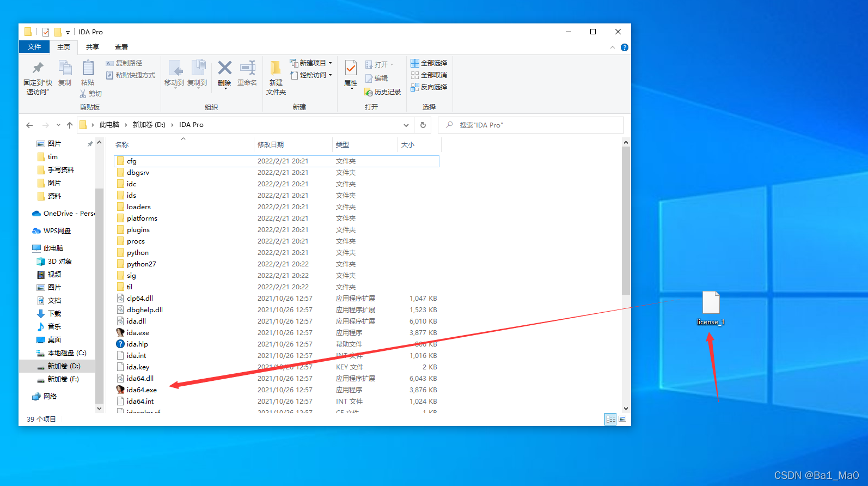
Task: Click the Paste (粘贴) clipboard icon
Action: [88, 69]
